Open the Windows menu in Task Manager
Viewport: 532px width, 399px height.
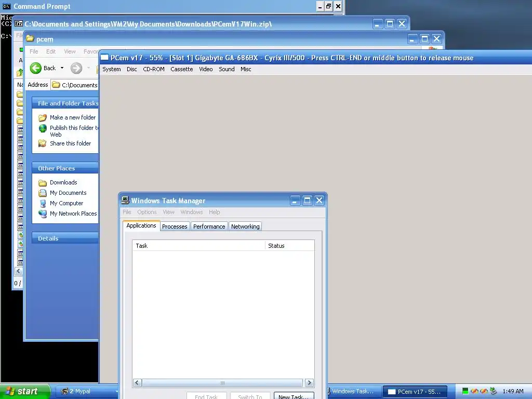(x=191, y=212)
